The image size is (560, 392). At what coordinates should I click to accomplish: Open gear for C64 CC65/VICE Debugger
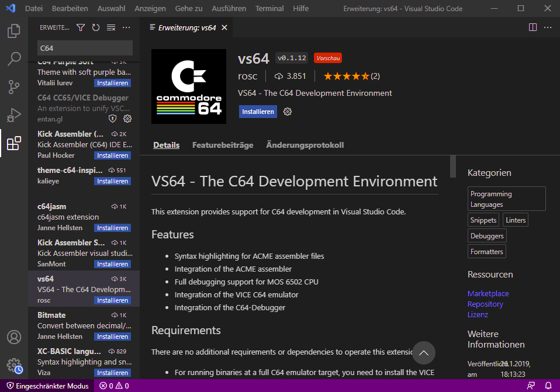(127, 119)
